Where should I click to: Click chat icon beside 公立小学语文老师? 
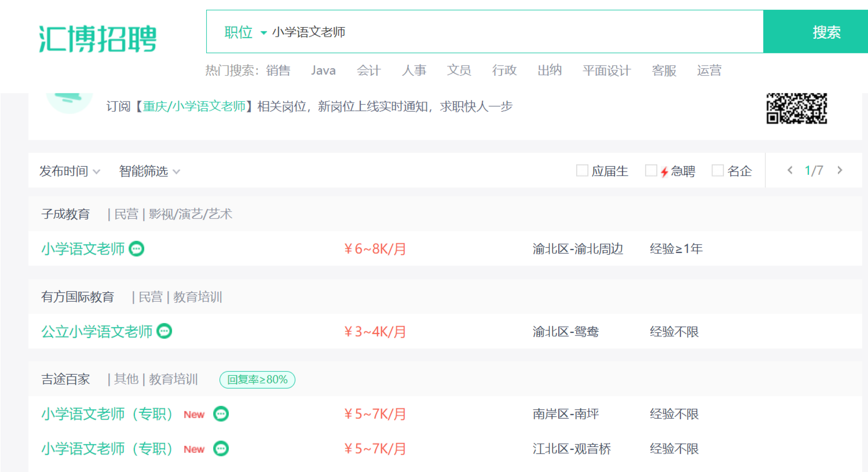click(x=164, y=331)
